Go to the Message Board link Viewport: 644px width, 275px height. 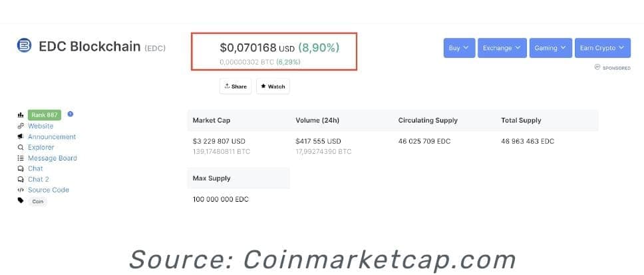coord(52,158)
